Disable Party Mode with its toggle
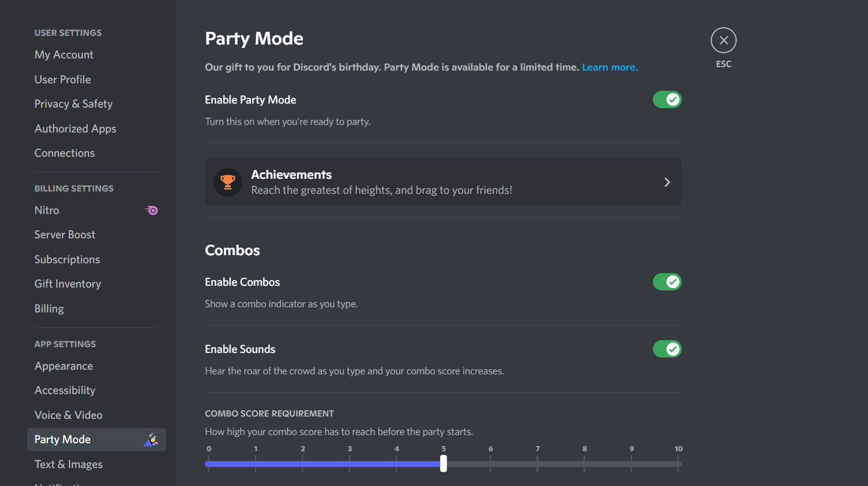Image resolution: width=868 pixels, height=486 pixels. point(667,100)
